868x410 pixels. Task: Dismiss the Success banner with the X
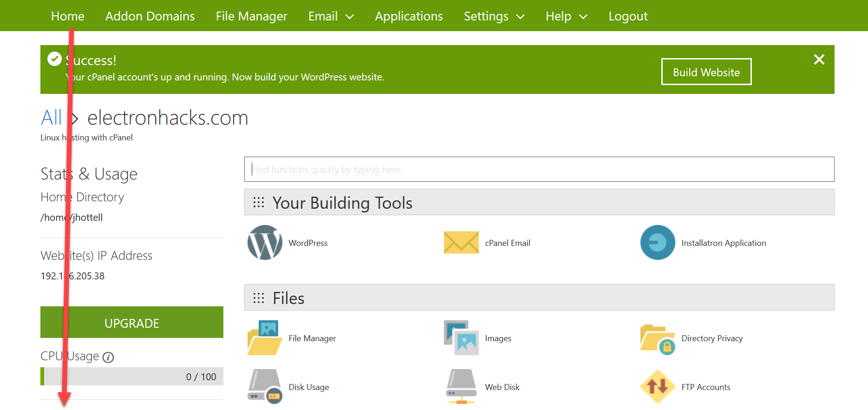[819, 60]
